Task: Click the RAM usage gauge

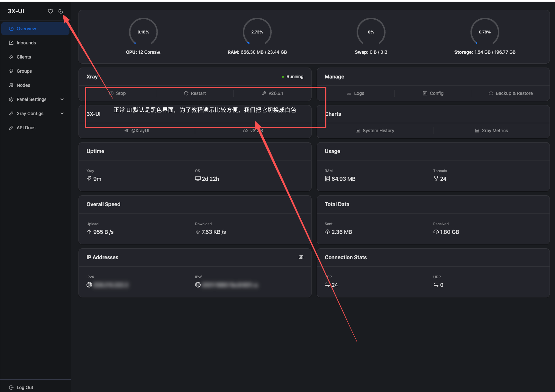Action: pyautogui.click(x=257, y=32)
